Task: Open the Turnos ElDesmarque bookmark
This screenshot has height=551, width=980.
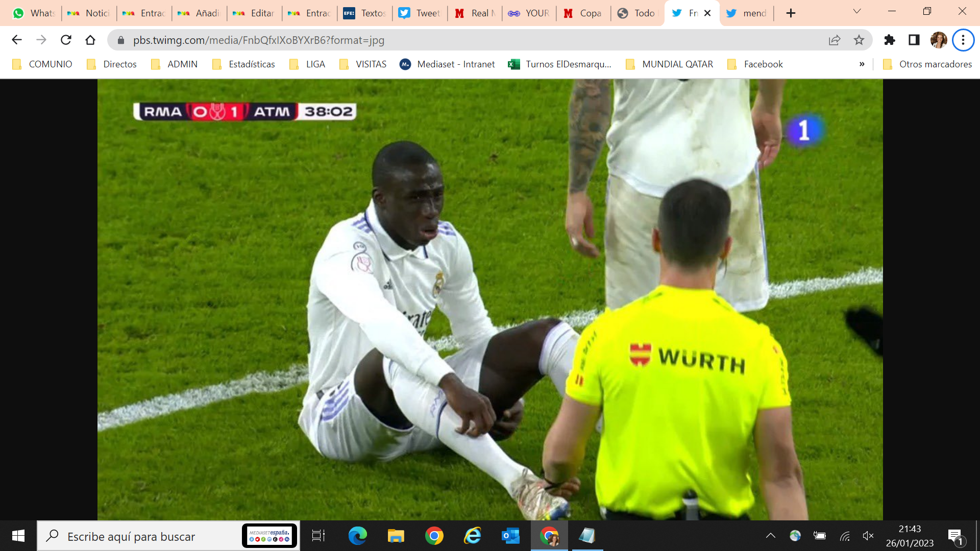Action: tap(560, 64)
